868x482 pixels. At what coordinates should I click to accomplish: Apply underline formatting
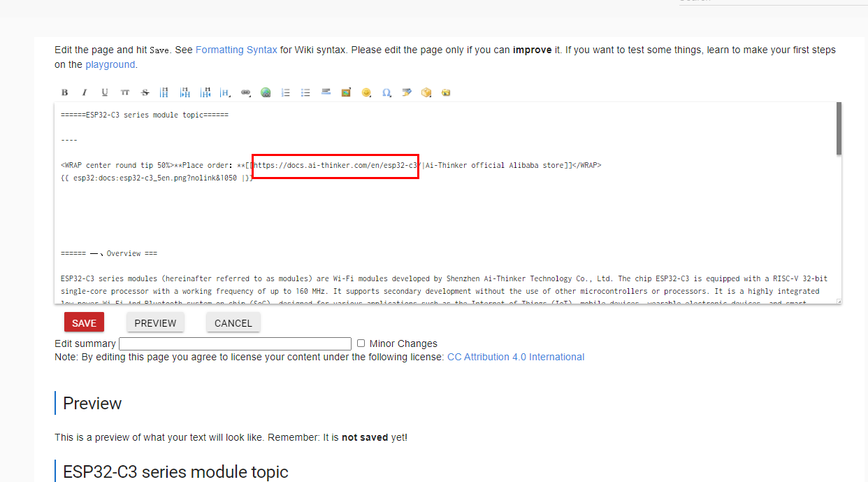(x=105, y=92)
